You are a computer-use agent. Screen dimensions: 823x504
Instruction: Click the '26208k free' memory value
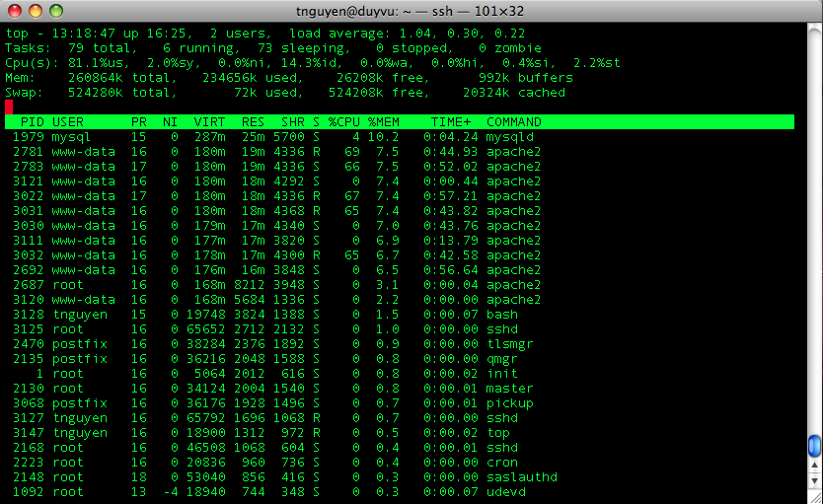tap(380, 78)
